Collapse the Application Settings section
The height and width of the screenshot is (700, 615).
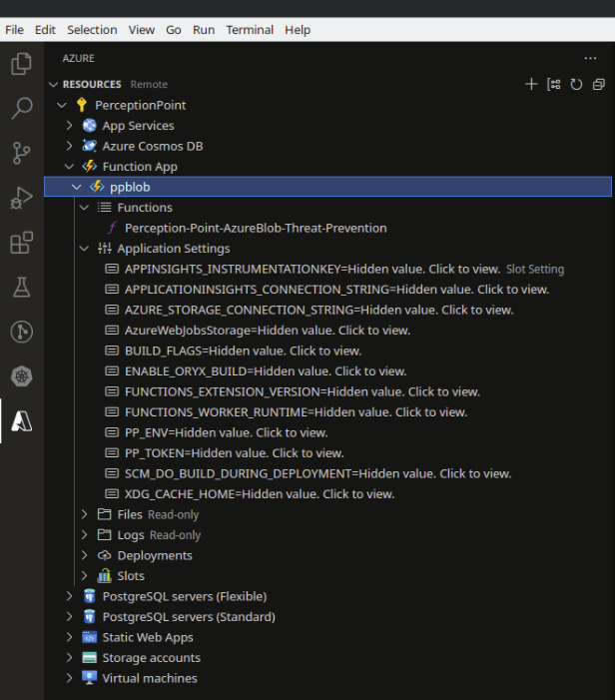point(84,249)
